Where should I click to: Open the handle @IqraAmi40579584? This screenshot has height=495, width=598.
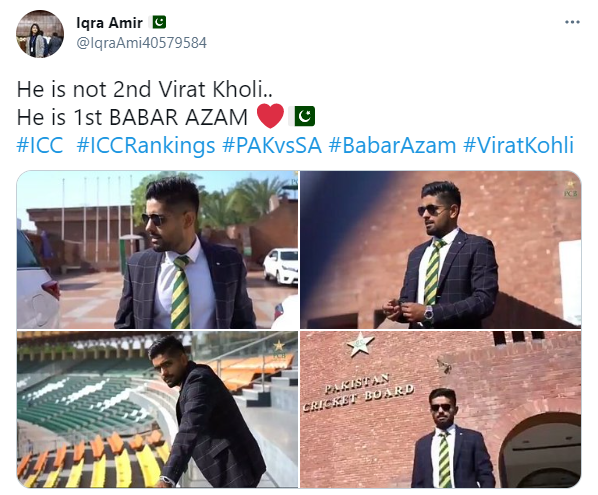point(141,43)
